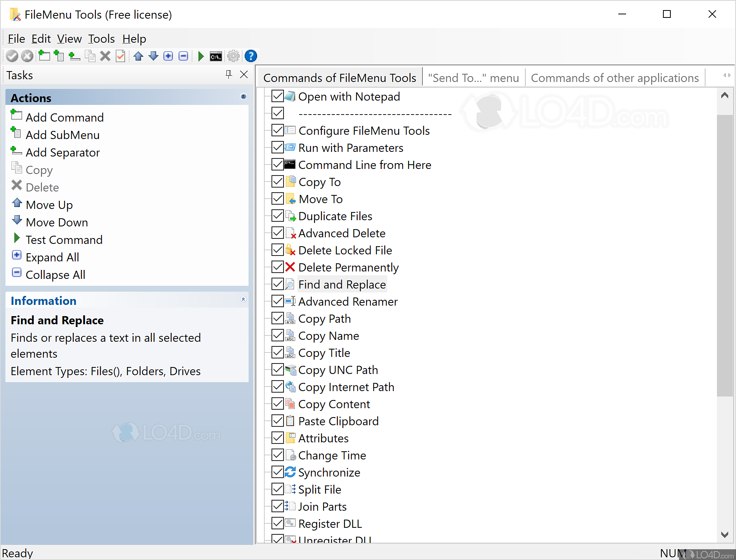This screenshot has width=736, height=560.
Task: Disable the Delete Permanently command checkbox
Action: click(277, 267)
